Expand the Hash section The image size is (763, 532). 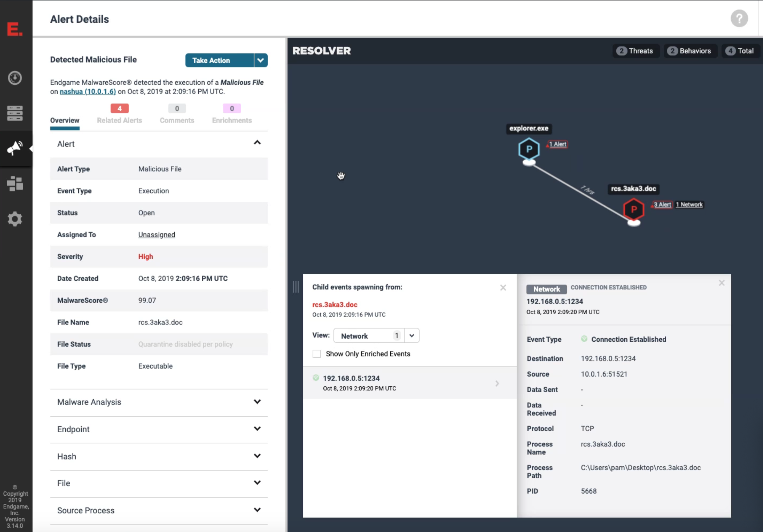tap(257, 456)
